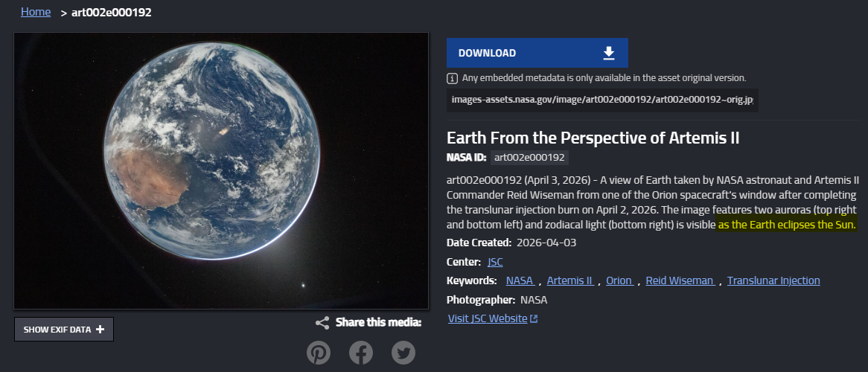868x372 pixels.
Task: Open the Artemis II keyword link
Action: pos(570,280)
